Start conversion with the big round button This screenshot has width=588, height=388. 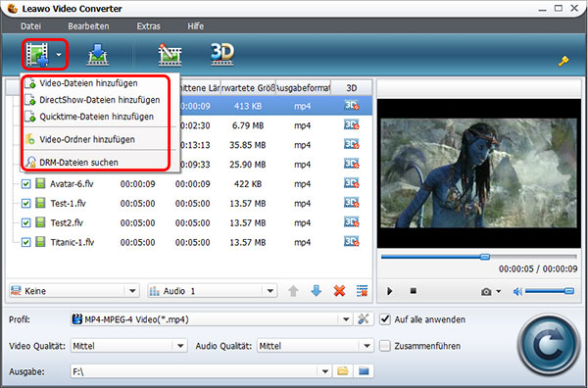tap(548, 345)
